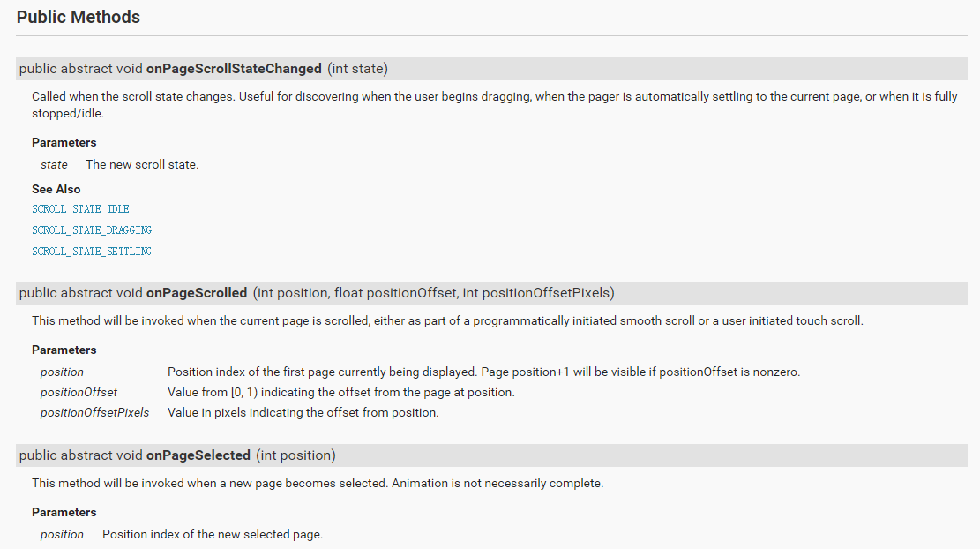Click position parameter under onPageSelected
Screen dimensions: 980x549
pyautogui.click(x=62, y=535)
